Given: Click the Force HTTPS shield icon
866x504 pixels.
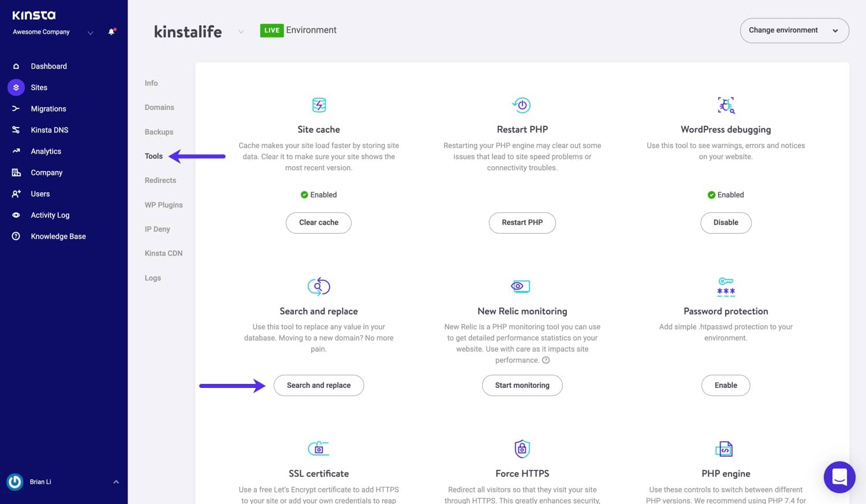Looking at the screenshot, I should click(521, 449).
